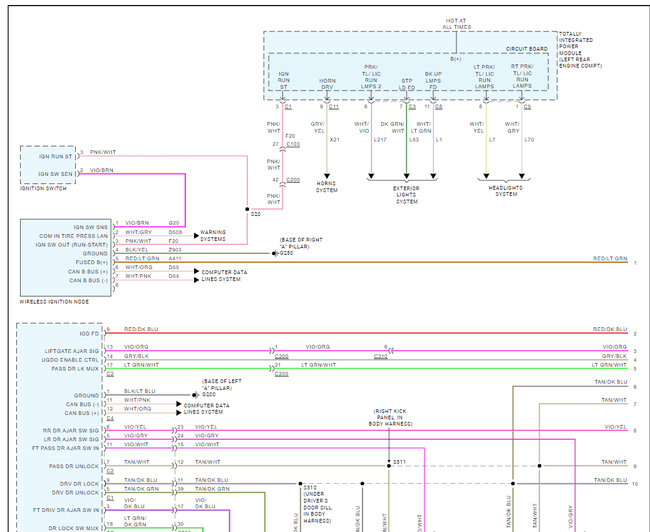Screen dimensions: 650x532
Task: Click 'FT PASS DR AJAR SW IN' pin
Action: [65, 449]
